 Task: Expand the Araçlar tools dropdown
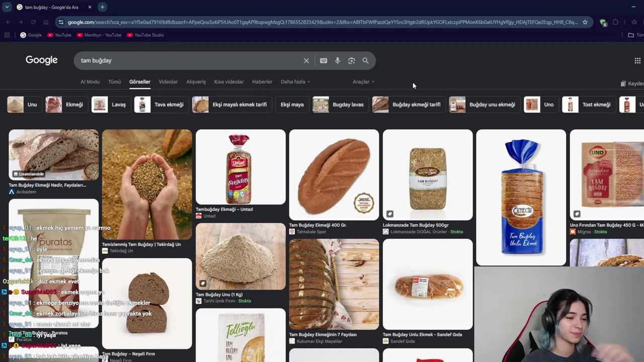point(363,82)
